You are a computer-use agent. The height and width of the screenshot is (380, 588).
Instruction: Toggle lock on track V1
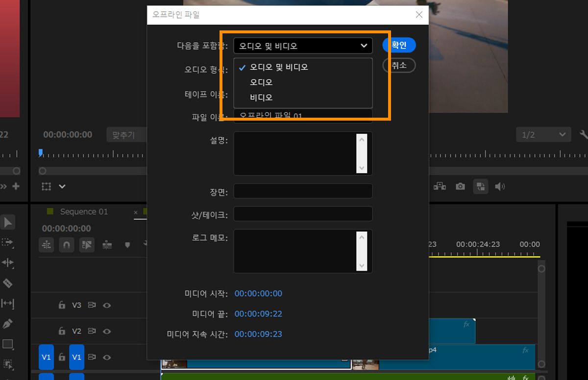coord(62,357)
